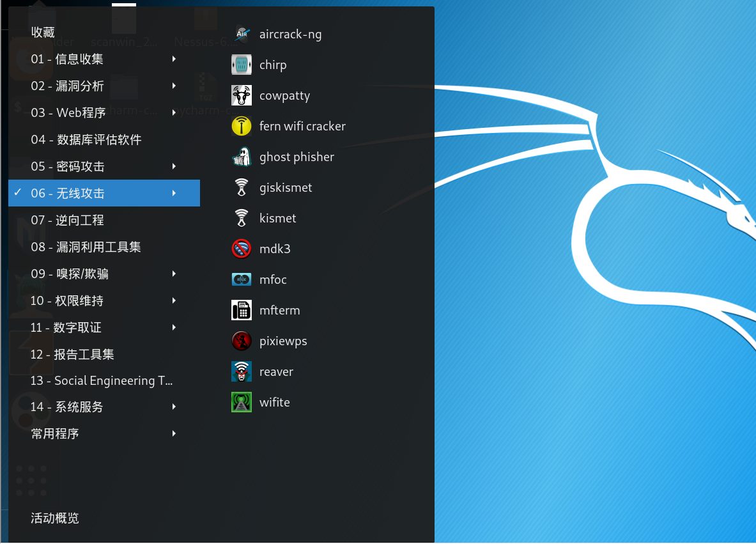Select the kismet label
The height and width of the screenshot is (544, 756).
click(278, 218)
